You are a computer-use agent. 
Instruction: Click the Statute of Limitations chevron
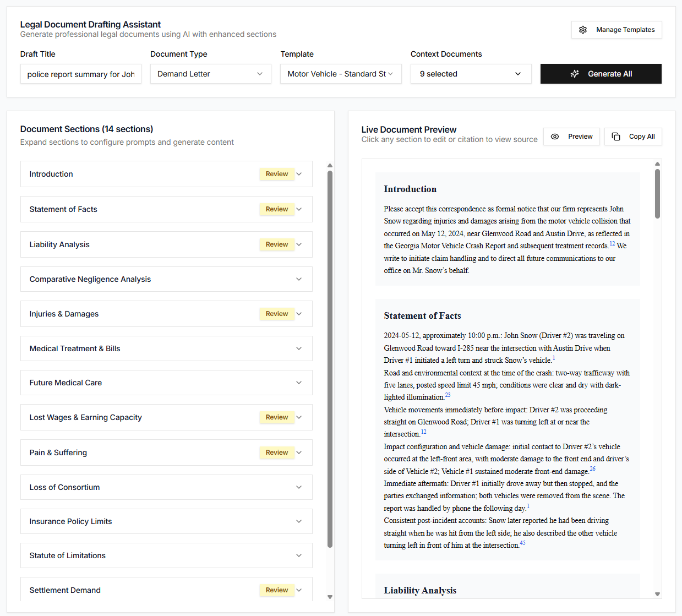pyautogui.click(x=299, y=555)
